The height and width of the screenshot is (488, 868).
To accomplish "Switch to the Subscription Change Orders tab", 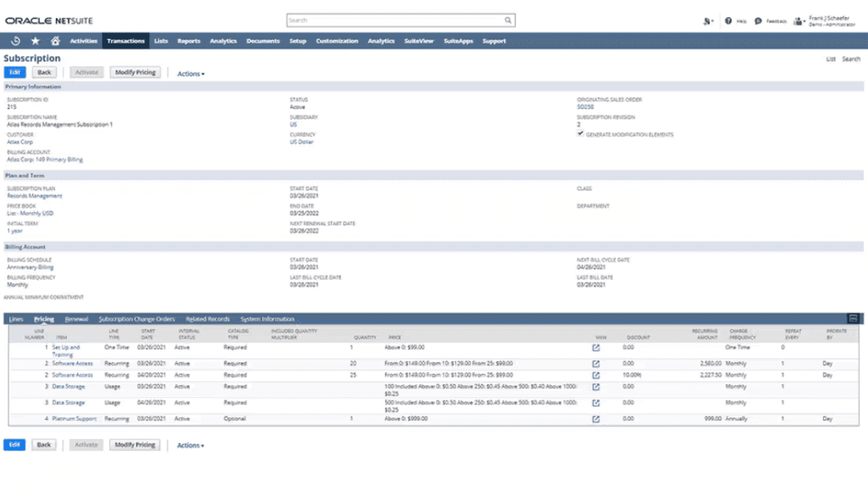I will [x=137, y=319].
